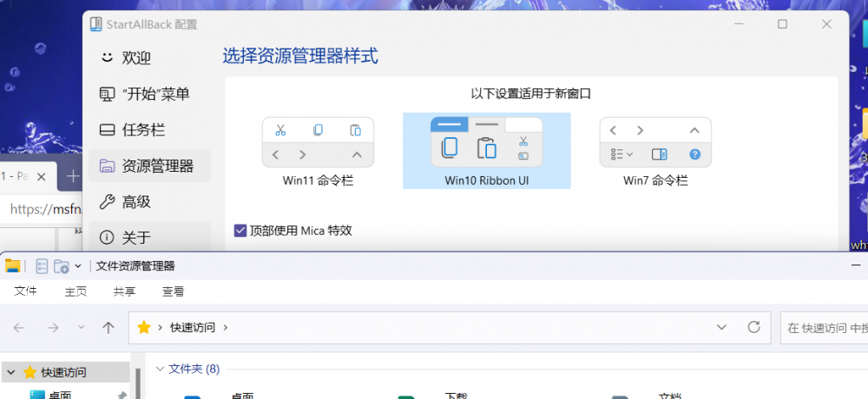The width and height of the screenshot is (868, 399).
Task: Click the new folder quick access icon
Action: 61,267
